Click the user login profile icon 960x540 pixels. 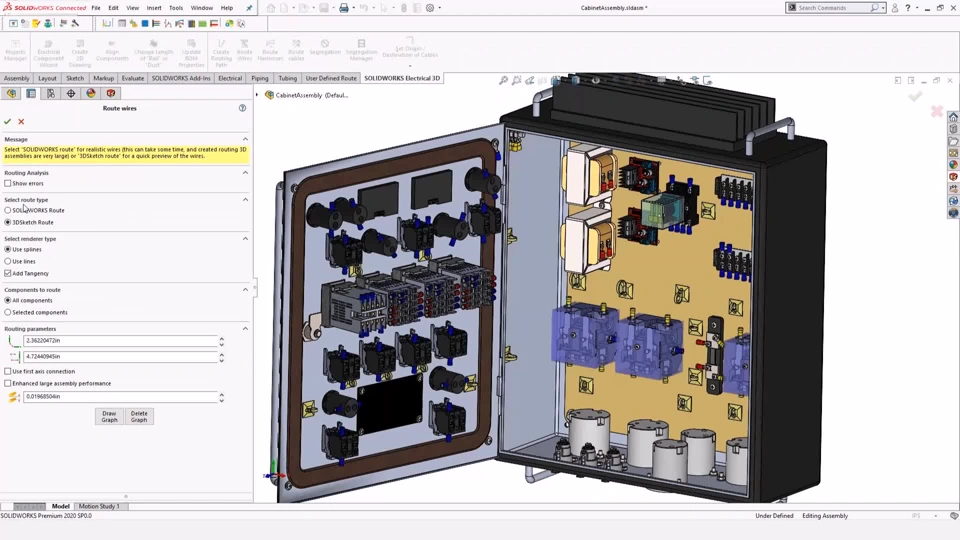pyautogui.click(x=895, y=8)
